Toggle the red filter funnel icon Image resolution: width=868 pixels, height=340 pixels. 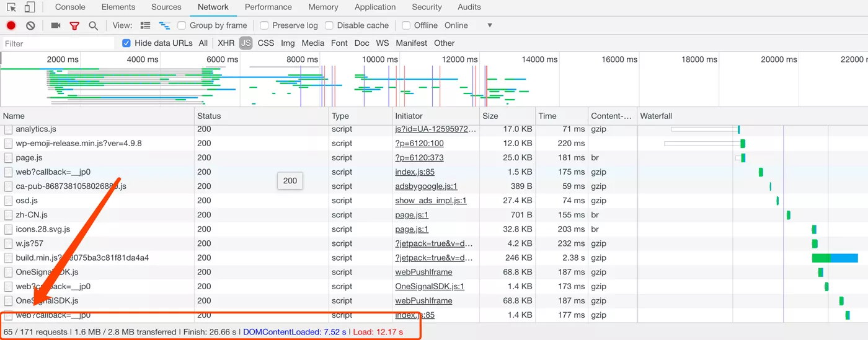[74, 26]
